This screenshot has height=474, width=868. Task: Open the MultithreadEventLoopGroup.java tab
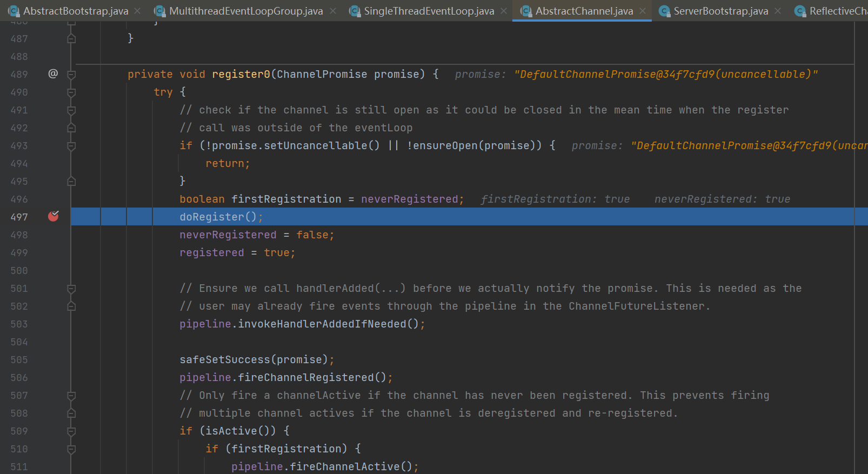click(x=246, y=11)
